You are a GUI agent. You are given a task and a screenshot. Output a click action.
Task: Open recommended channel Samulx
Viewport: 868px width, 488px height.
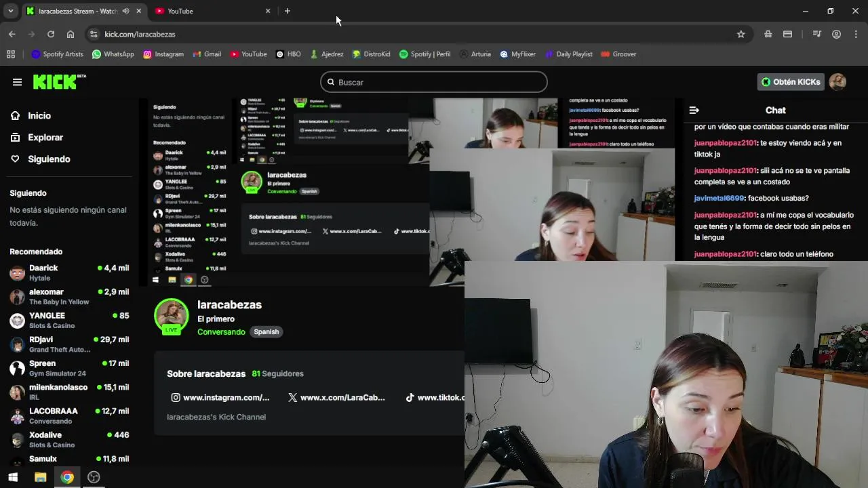(x=69, y=459)
